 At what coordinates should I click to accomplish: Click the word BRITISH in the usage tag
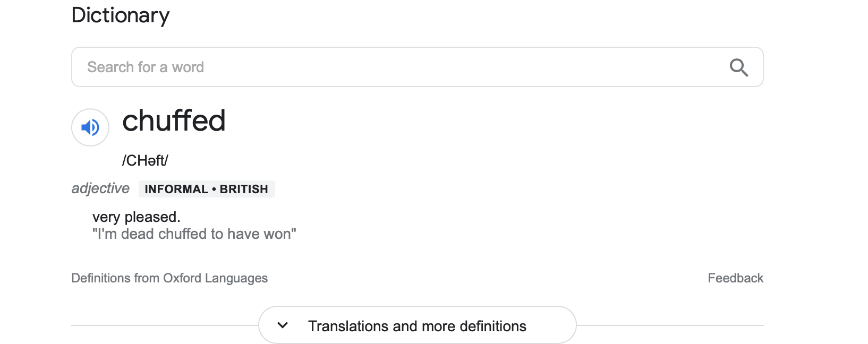pyautogui.click(x=244, y=189)
